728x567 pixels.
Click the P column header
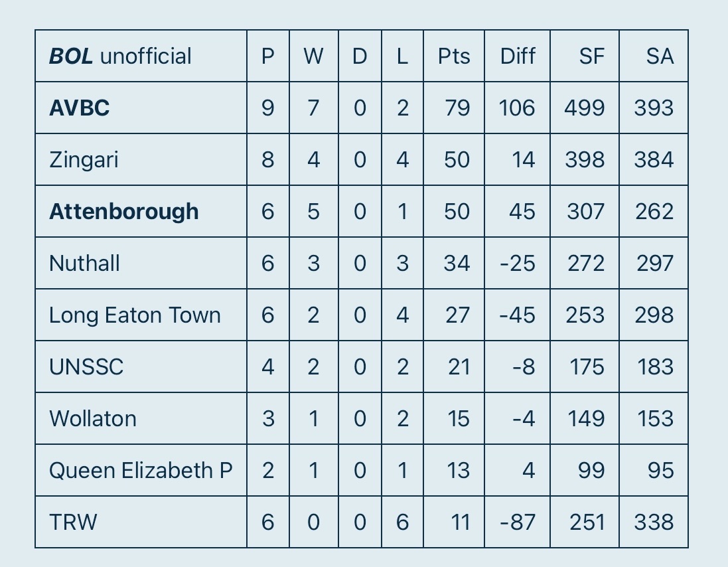(268, 56)
